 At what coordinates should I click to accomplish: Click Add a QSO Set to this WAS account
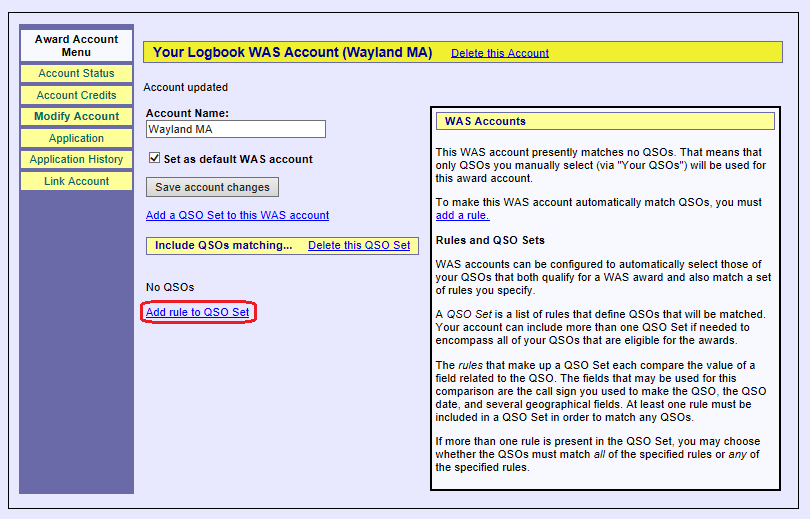(237, 215)
